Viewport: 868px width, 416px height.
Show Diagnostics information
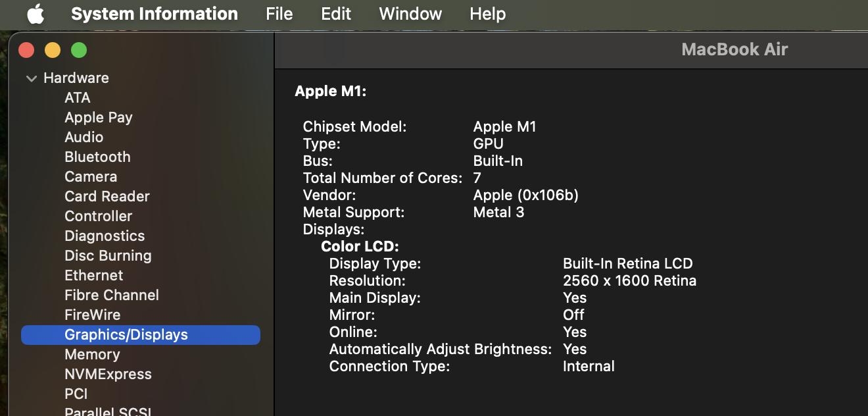[104, 236]
